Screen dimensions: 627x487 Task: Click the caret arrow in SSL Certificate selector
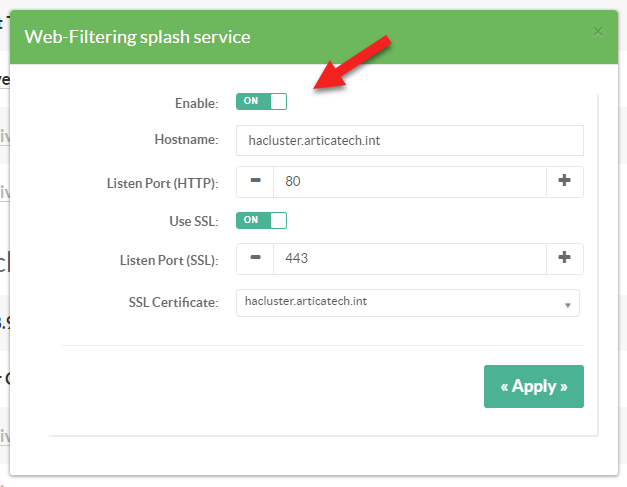click(x=567, y=304)
